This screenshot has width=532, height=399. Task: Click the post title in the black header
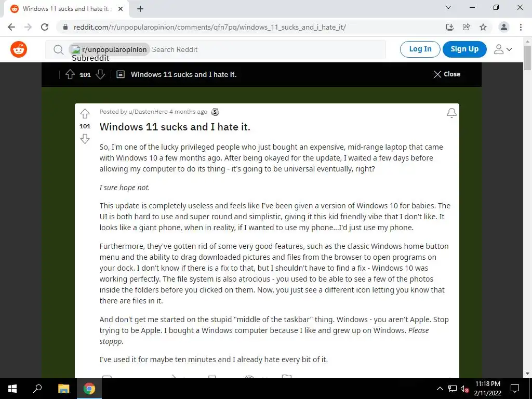(183, 74)
